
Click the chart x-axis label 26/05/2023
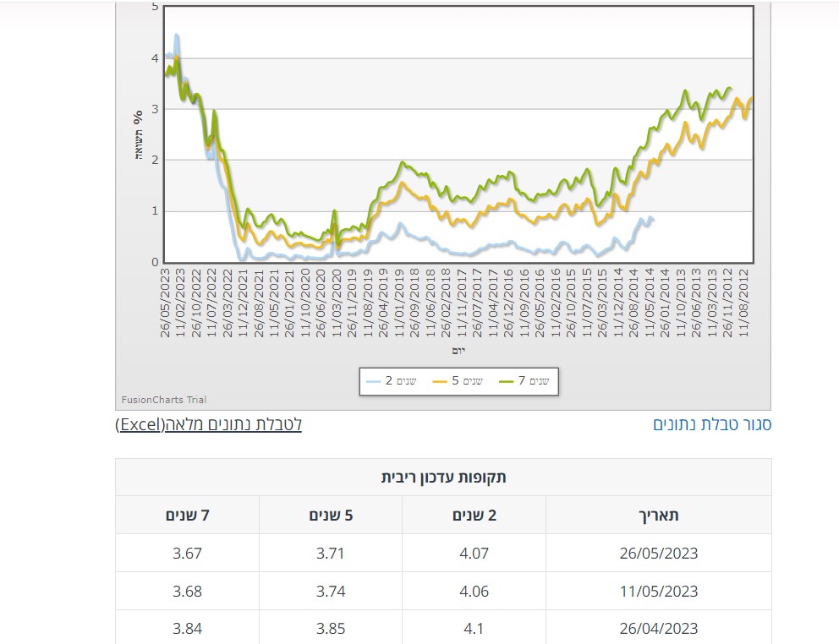click(x=165, y=303)
